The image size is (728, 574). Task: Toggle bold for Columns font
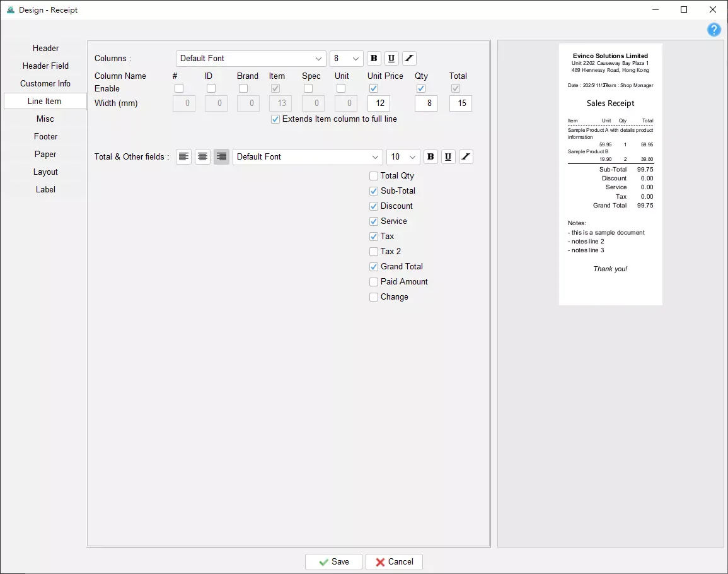coord(374,59)
